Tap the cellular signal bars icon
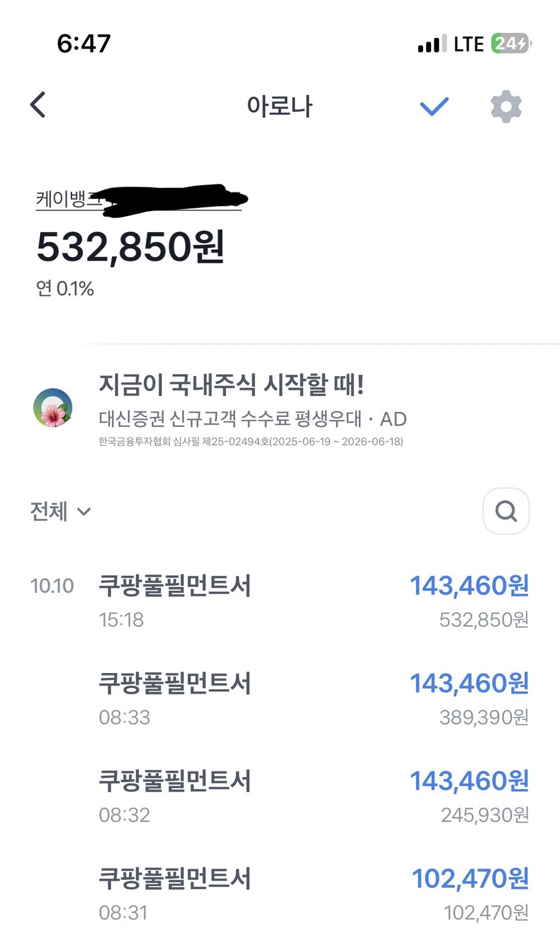 (432, 44)
